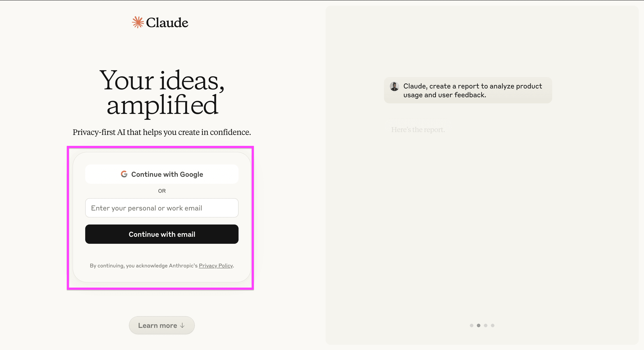Screen dimensions: 644x350
Task: Focus the personal or work email field
Action: pyautogui.click(x=162, y=208)
